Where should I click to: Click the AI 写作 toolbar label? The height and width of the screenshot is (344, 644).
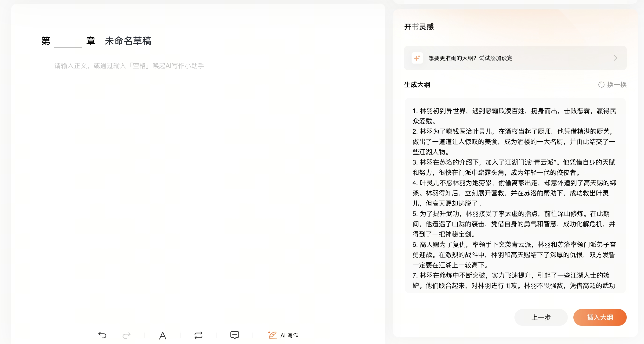(289, 335)
